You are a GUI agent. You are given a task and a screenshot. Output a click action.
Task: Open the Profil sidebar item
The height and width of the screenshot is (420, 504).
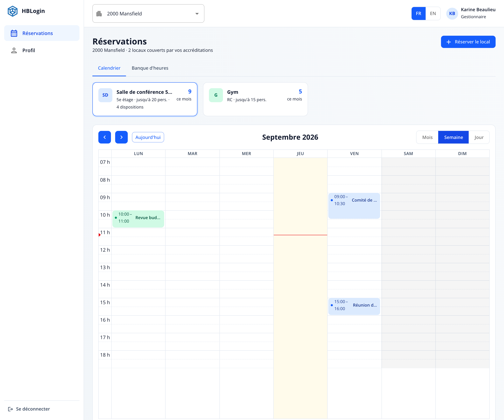42,50
